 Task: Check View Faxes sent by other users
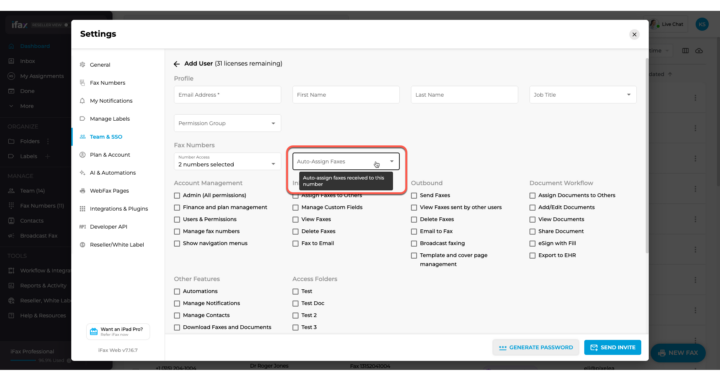pyautogui.click(x=414, y=207)
